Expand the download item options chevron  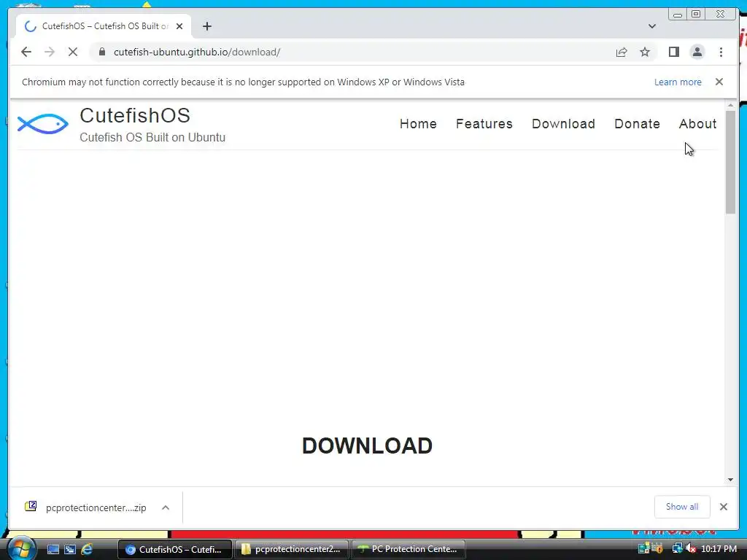coord(166,507)
